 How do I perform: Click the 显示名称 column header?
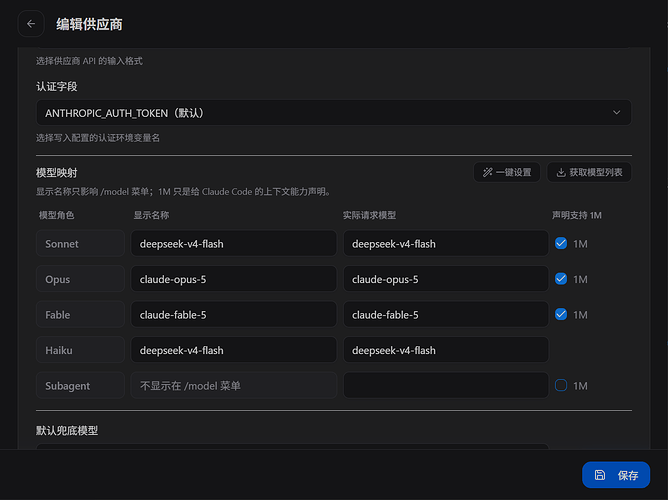tap(151, 216)
